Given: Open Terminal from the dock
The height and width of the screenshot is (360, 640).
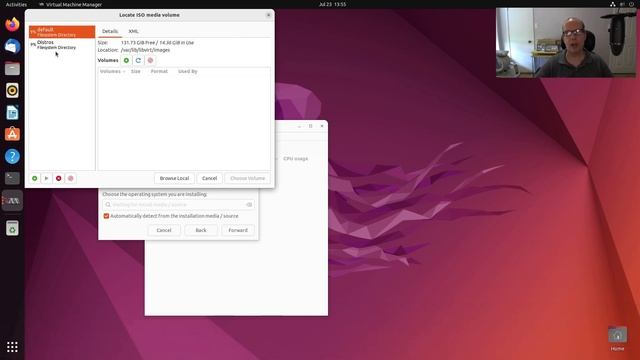Looking at the screenshot, I should 12,178.
